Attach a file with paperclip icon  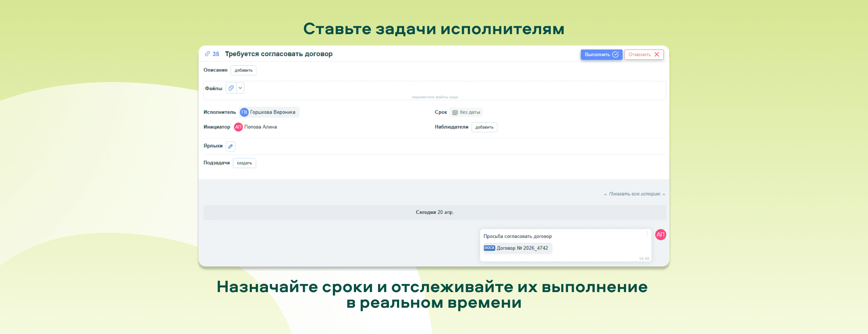(231, 88)
